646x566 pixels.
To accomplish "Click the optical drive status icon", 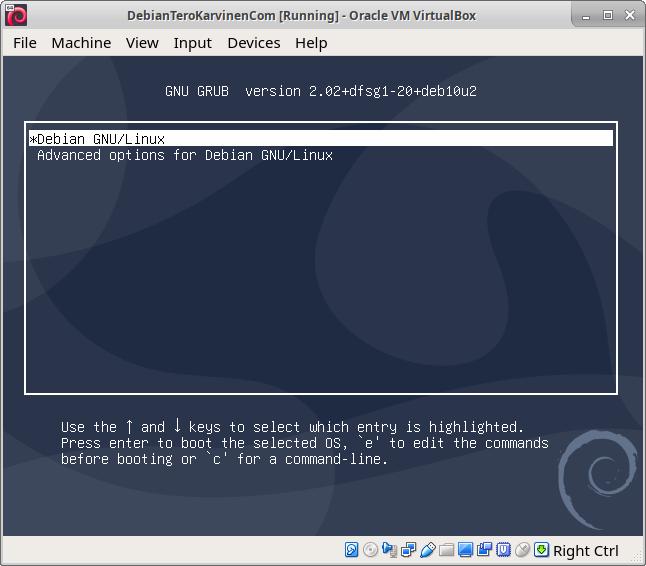I will click(371, 550).
